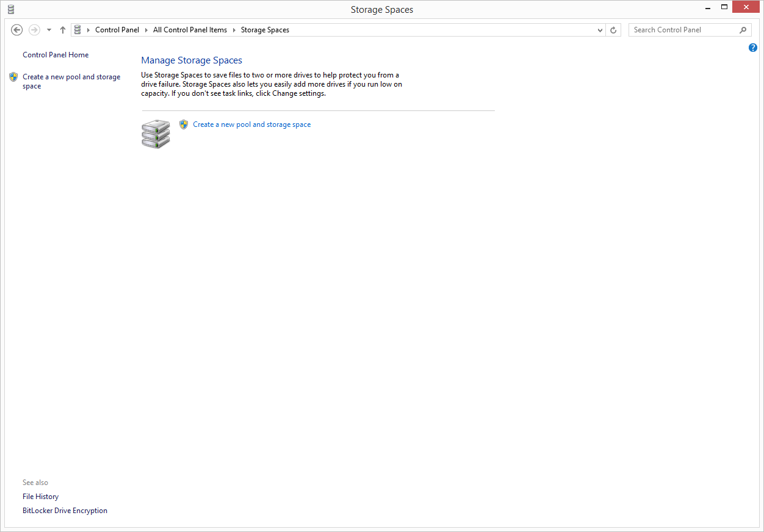Click the shield icon in sidebar
This screenshot has width=764, height=532.
point(13,77)
